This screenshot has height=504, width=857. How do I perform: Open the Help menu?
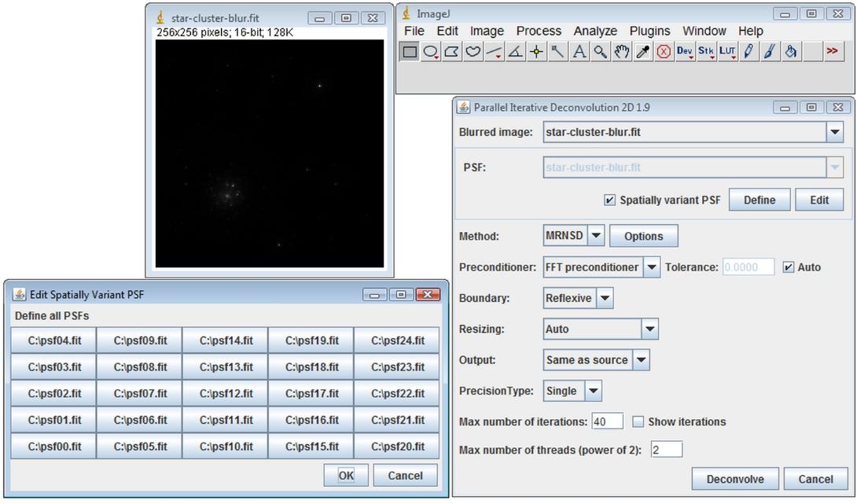pos(750,31)
